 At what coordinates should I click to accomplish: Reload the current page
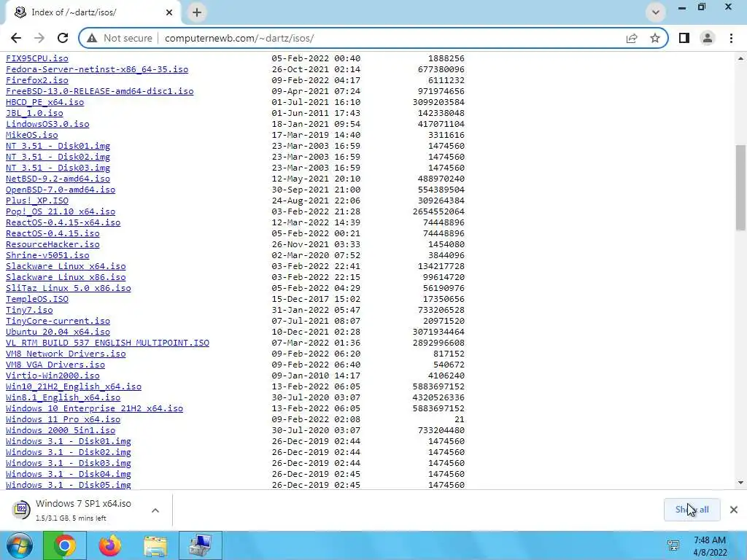coord(63,38)
